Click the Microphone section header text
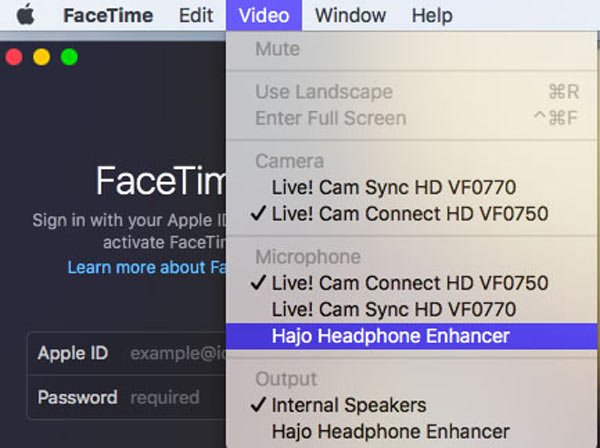Image resolution: width=600 pixels, height=448 pixels. (308, 257)
